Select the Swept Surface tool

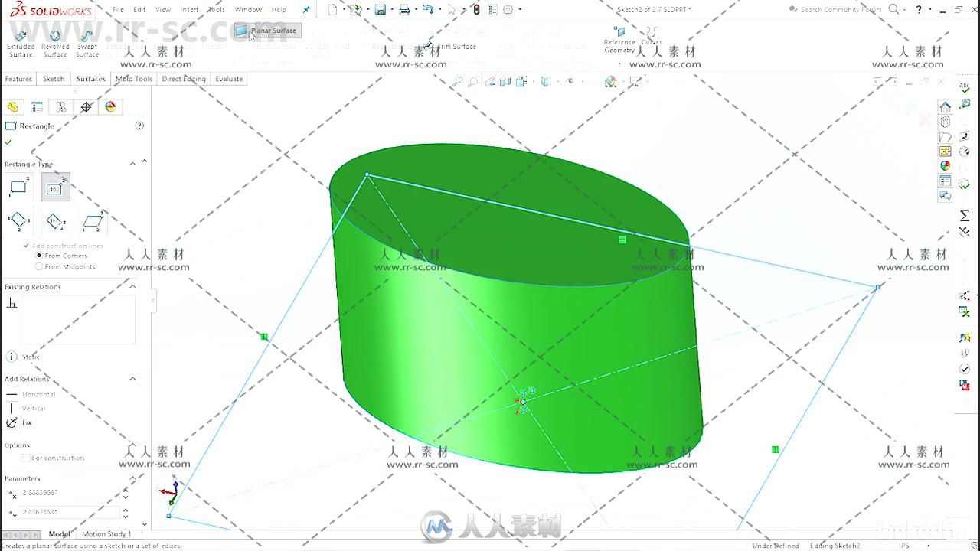(x=87, y=43)
